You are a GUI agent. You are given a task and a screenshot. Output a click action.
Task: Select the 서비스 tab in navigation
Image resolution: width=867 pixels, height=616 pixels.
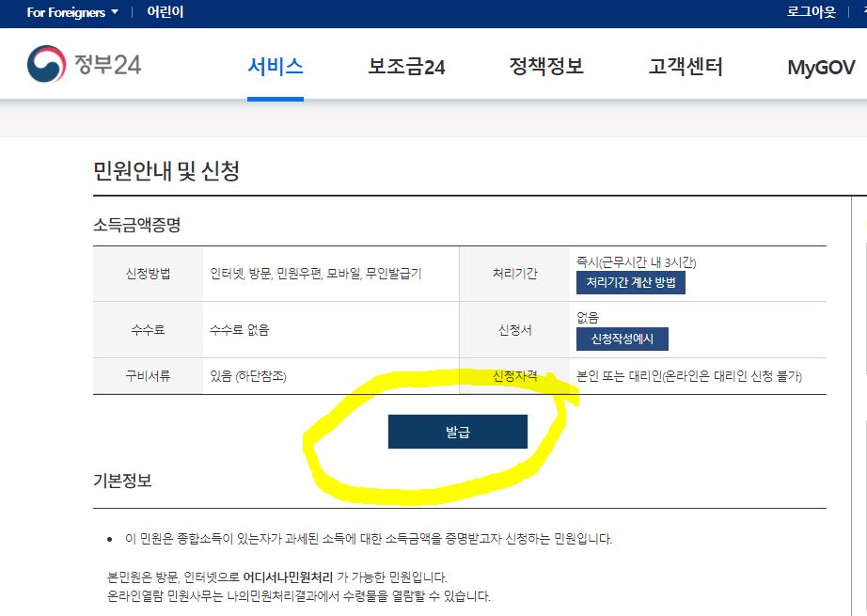276,66
